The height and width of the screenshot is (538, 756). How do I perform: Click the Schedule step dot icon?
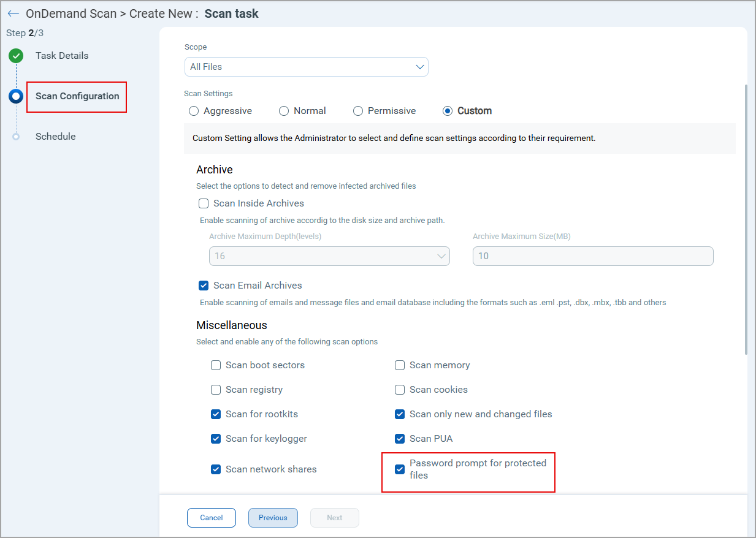[17, 137]
